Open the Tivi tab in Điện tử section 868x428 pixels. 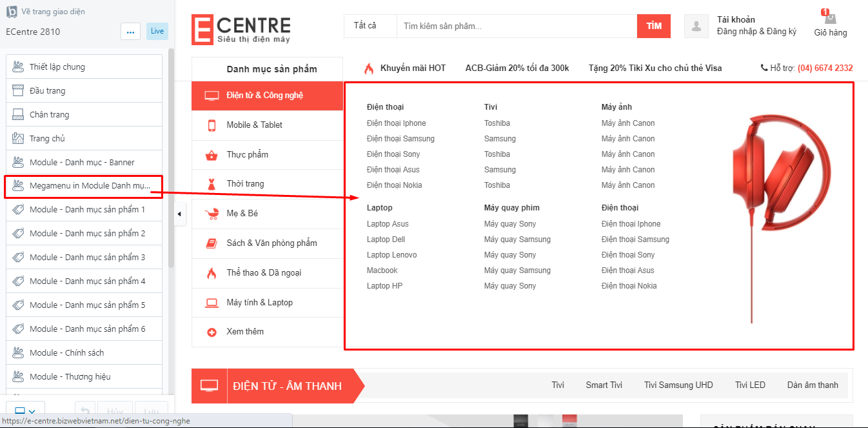tap(558, 385)
